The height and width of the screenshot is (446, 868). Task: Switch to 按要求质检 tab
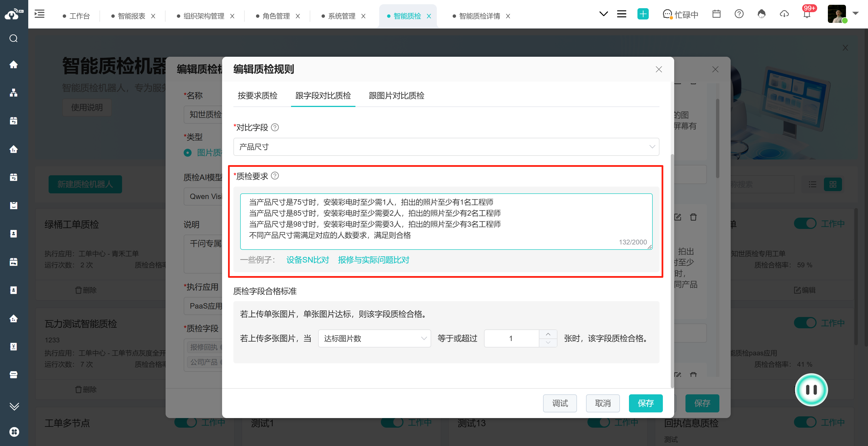(257, 96)
